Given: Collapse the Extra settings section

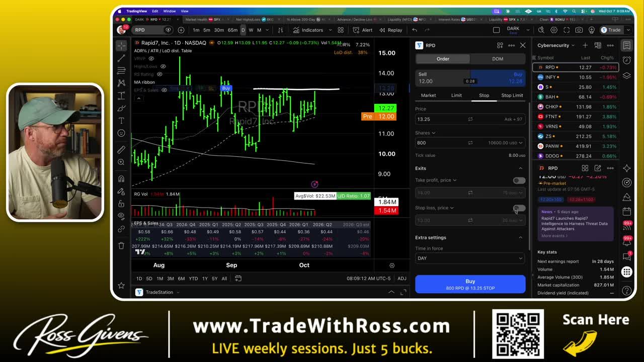Looking at the screenshot, I should click(x=520, y=238).
